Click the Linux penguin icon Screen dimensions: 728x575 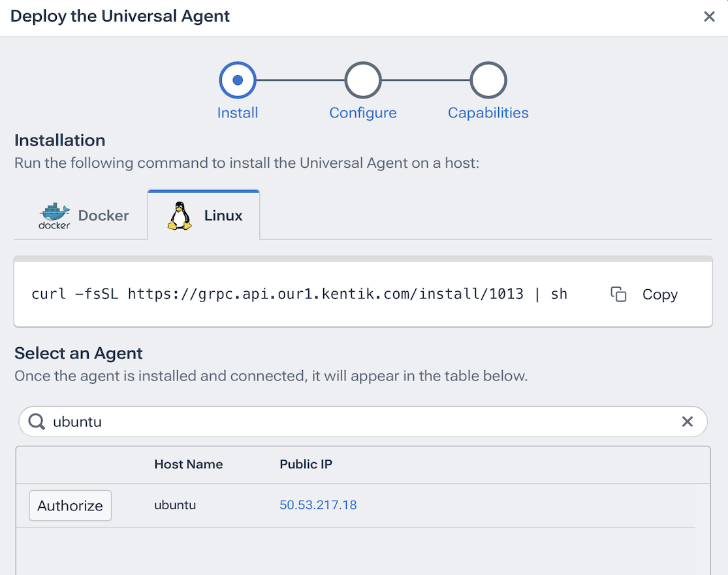click(180, 215)
